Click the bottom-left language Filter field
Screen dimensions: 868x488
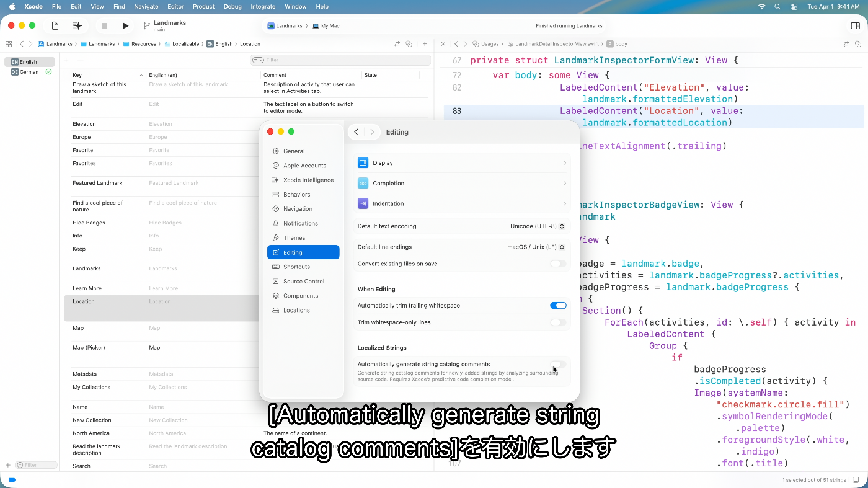click(36, 465)
